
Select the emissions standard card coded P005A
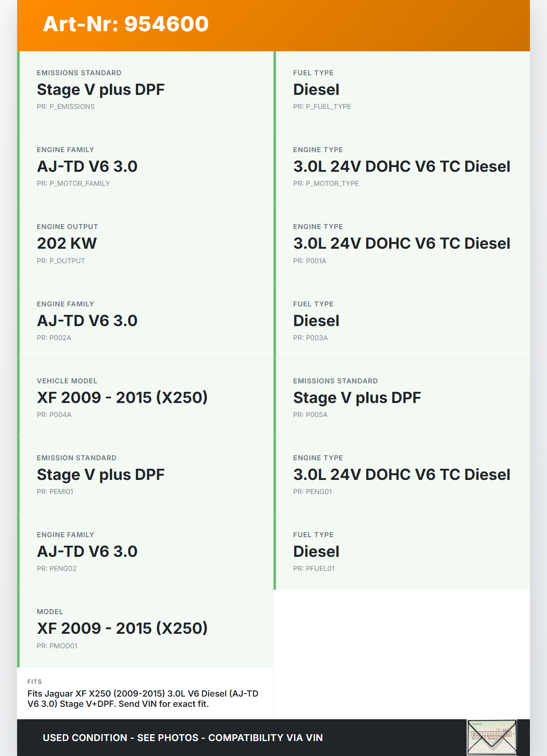pyautogui.click(x=402, y=397)
